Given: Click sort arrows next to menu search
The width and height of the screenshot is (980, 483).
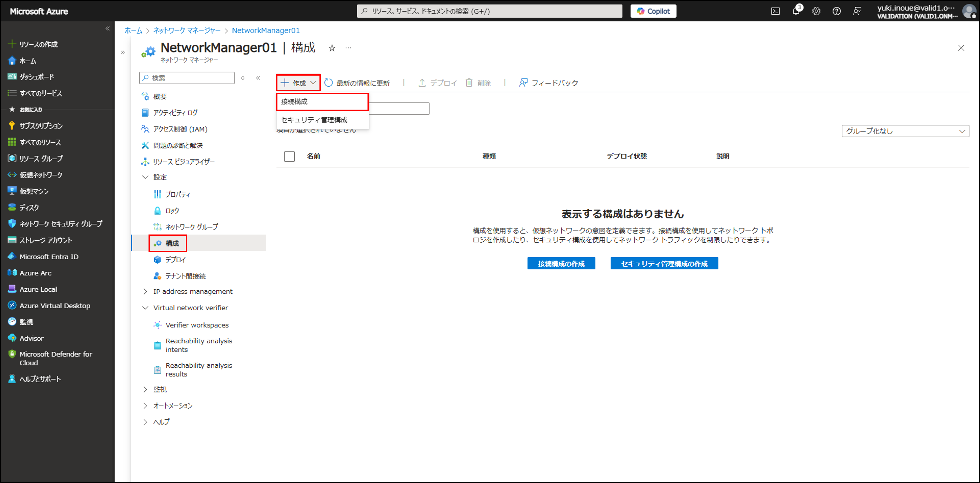Looking at the screenshot, I should 243,78.
